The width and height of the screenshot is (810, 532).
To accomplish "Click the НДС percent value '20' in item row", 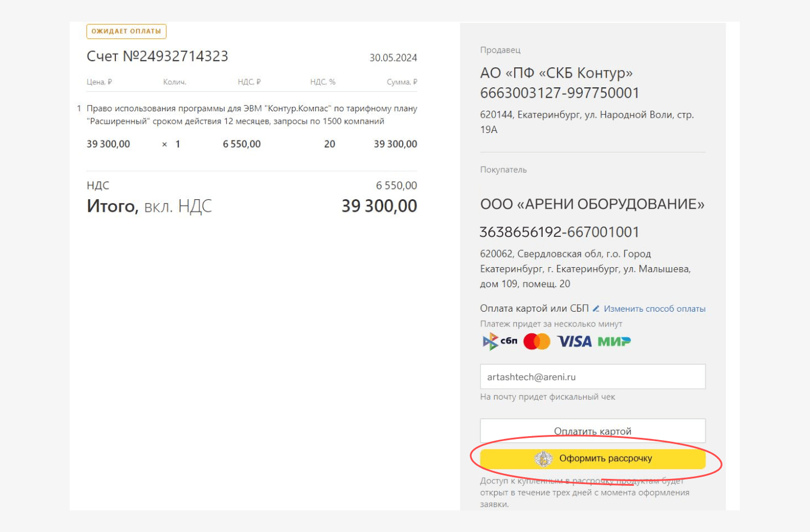I will (330, 144).
